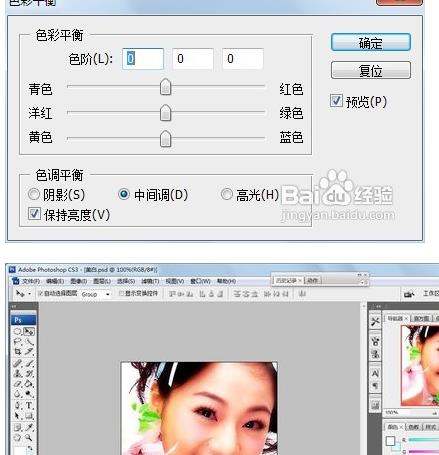Open the Character panel icon
The width and height of the screenshot is (439, 455).
point(375,373)
